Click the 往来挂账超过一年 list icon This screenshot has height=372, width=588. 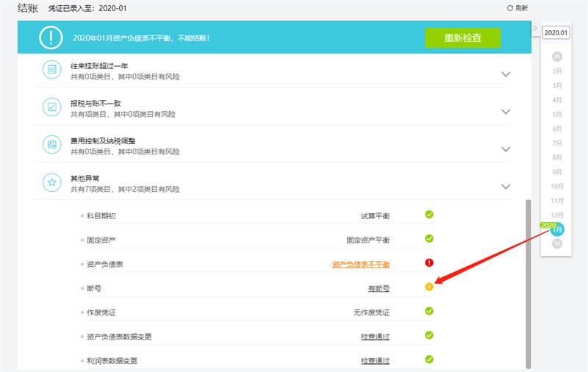click(52, 70)
